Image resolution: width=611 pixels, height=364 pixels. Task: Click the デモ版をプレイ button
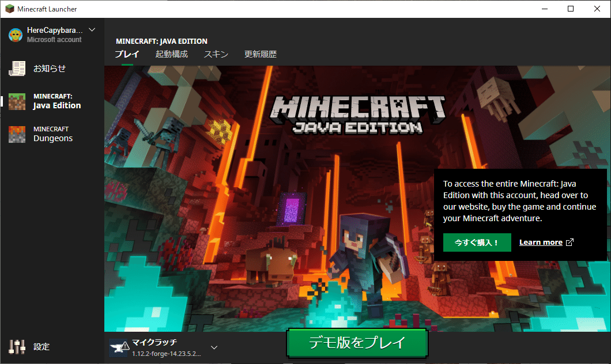[x=357, y=343]
